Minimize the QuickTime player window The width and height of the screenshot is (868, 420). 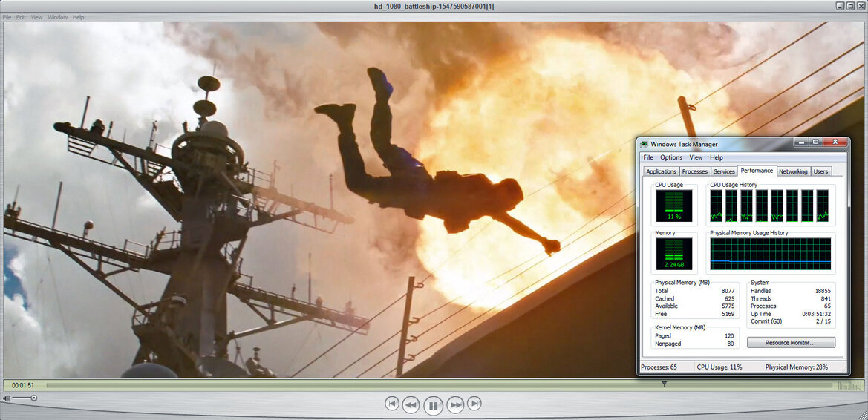point(839,6)
